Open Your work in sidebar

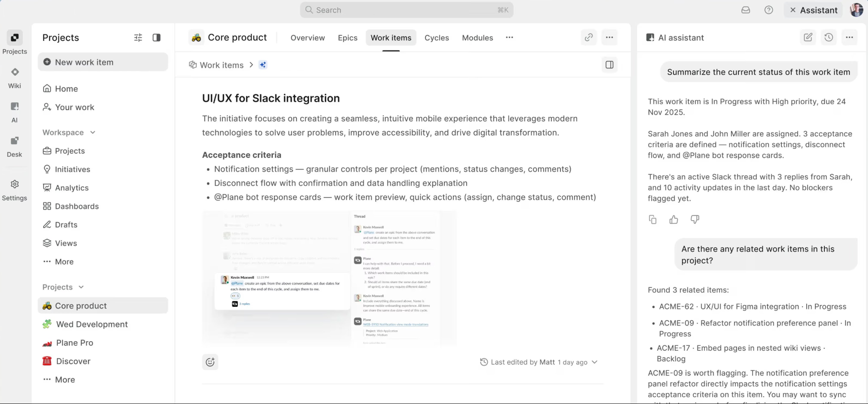pos(103,107)
